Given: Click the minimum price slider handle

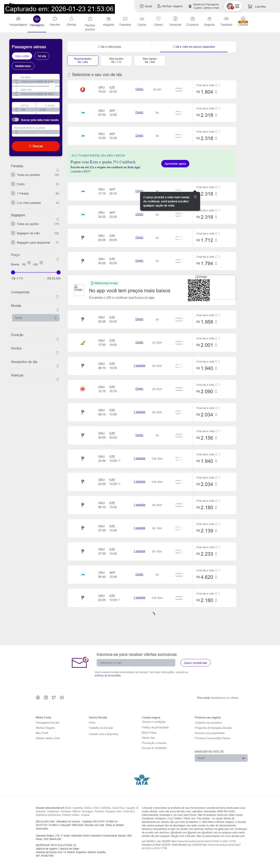Looking at the screenshot, I should click(x=13, y=272).
